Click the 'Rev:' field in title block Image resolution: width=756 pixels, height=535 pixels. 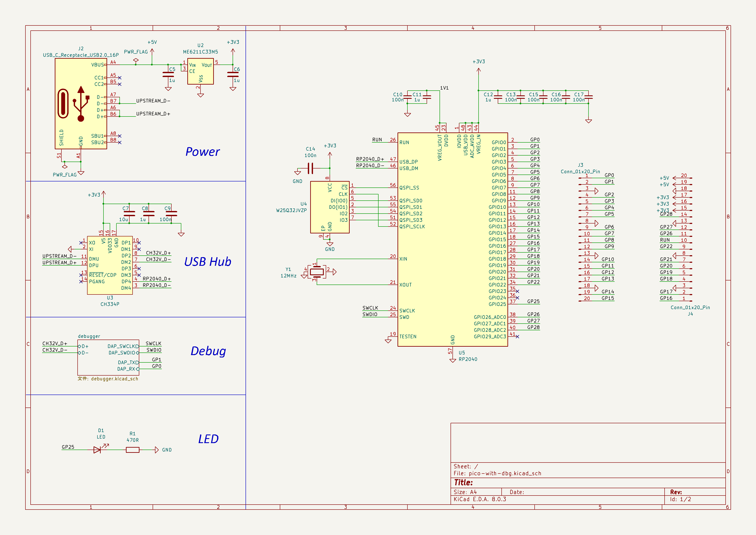pyautogui.click(x=676, y=492)
